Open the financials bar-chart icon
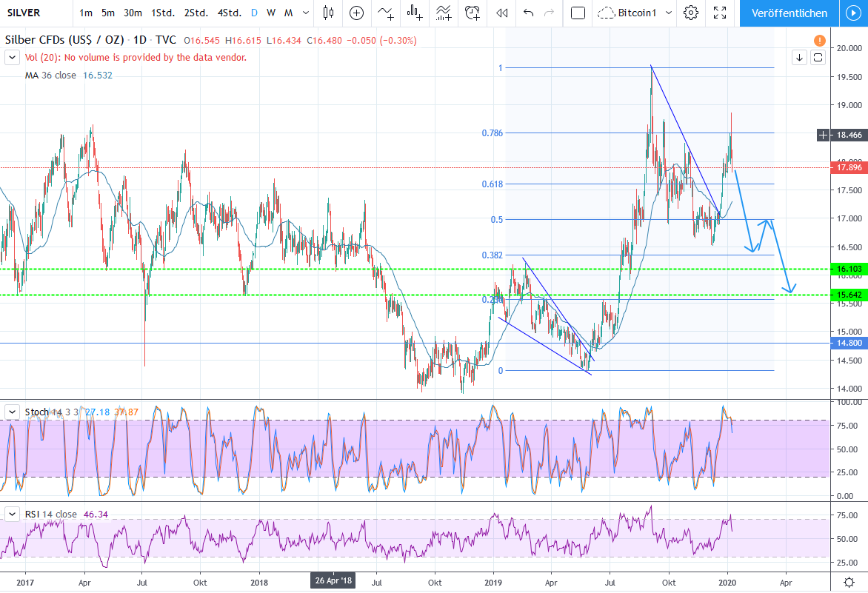Image resolution: width=868 pixels, height=593 pixels. coord(415,13)
